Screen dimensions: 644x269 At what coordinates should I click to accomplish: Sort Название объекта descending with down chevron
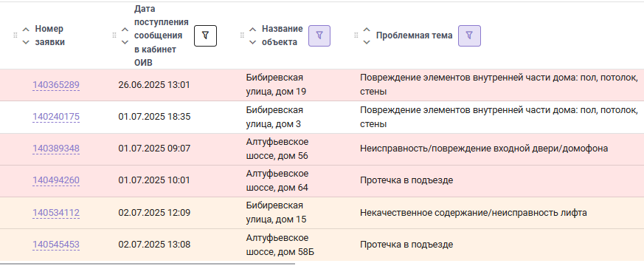pyautogui.click(x=252, y=42)
